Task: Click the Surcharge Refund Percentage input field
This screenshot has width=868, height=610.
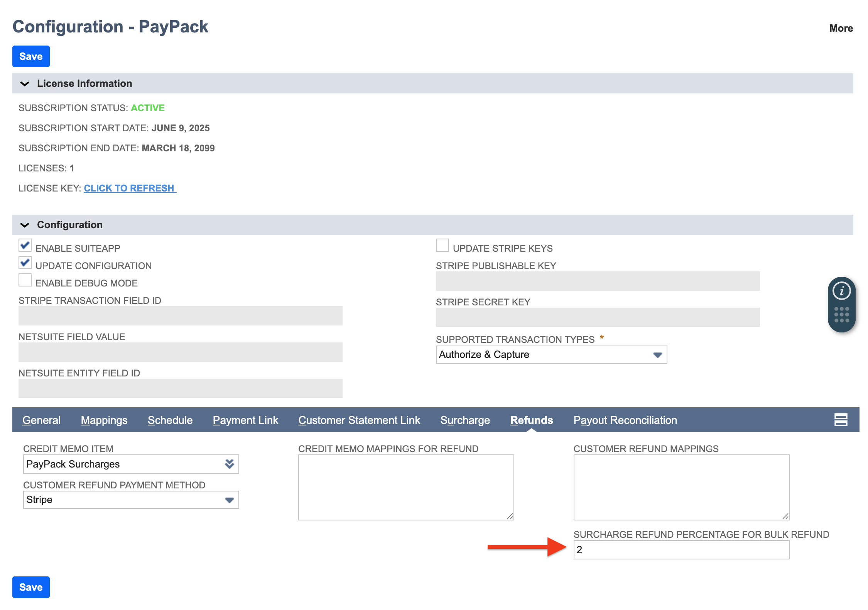Action: click(x=681, y=550)
